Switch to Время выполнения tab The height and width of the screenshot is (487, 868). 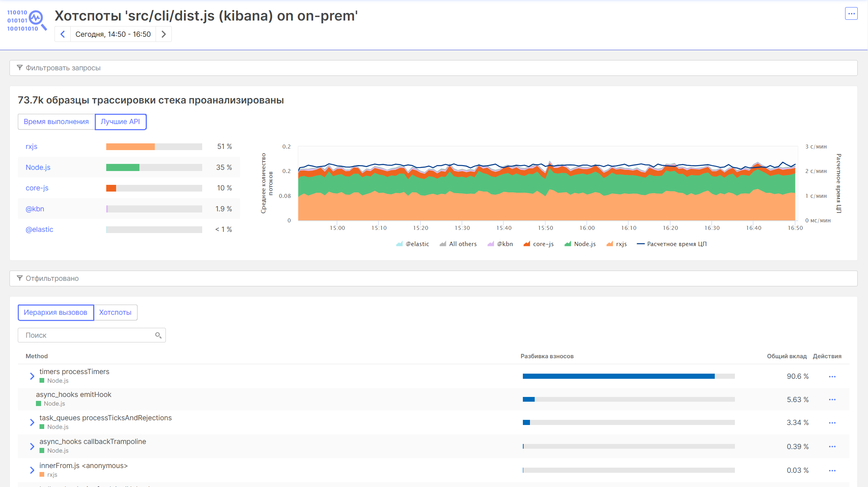pyautogui.click(x=56, y=122)
